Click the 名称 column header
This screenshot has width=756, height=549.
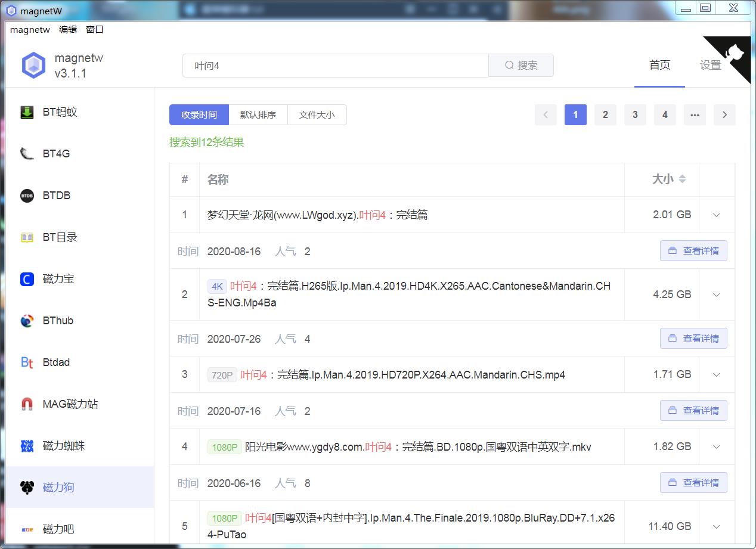(x=218, y=179)
